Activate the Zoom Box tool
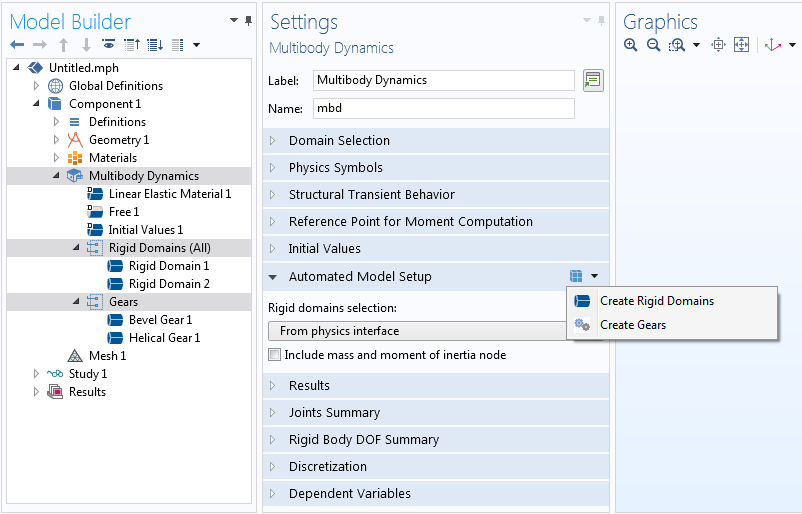802x514 pixels. coord(677,45)
